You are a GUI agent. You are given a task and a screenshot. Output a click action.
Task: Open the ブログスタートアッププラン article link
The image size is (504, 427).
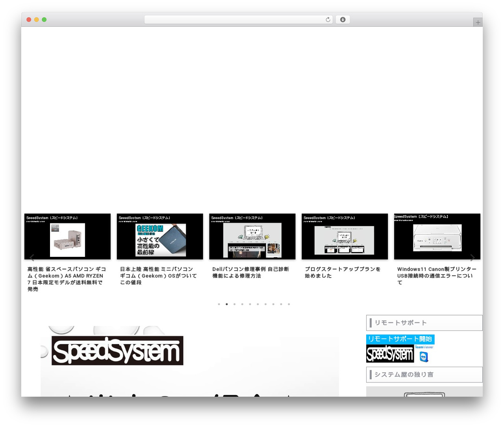[343, 273]
